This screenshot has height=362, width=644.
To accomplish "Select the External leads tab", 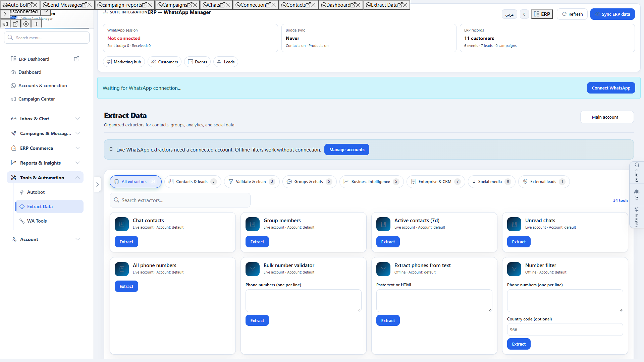I will click(544, 182).
